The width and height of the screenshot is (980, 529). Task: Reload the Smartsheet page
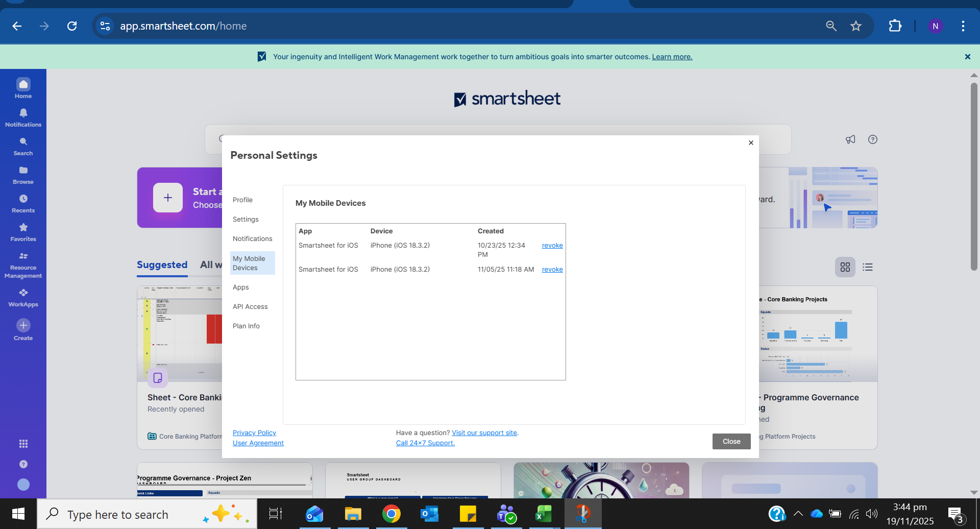coord(72,26)
